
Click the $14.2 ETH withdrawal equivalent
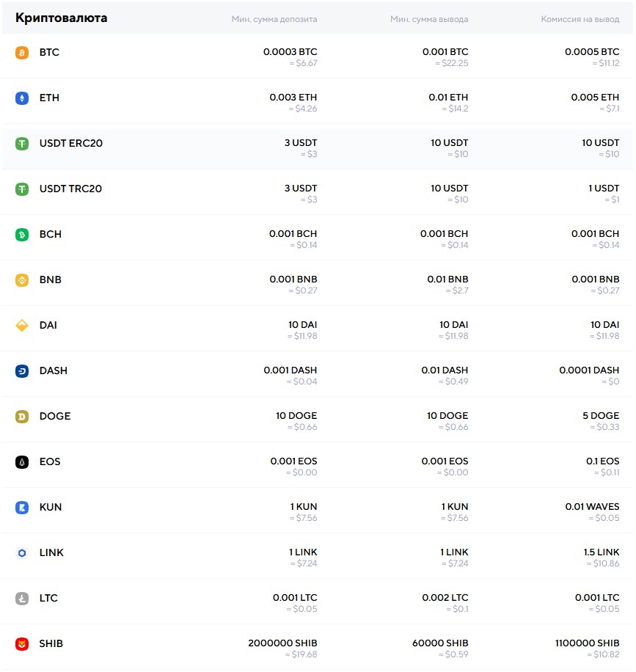(x=455, y=109)
